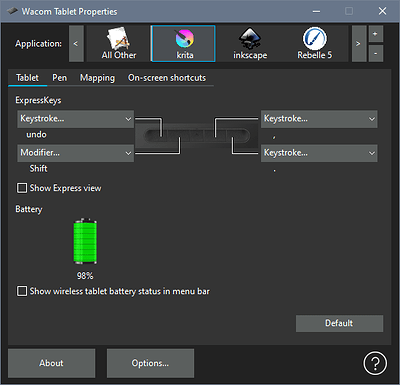This screenshot has width=400, height=385.
Task: Click the About button
Action: [x=51, y=363]
